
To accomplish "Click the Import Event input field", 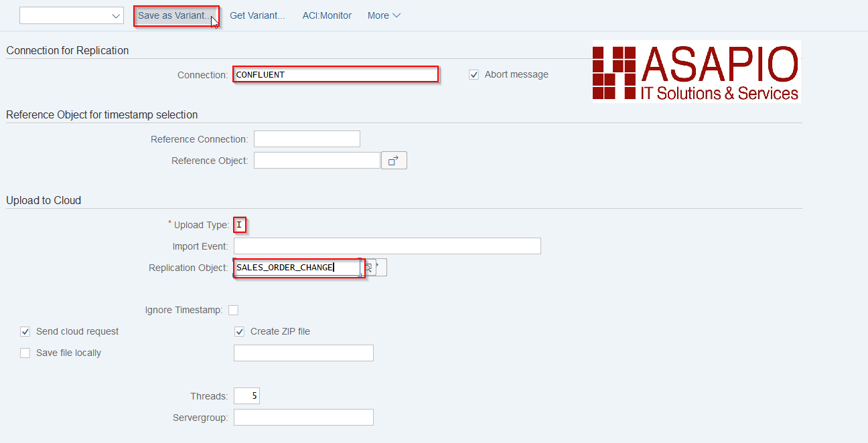I will click(x=387, y=246).
